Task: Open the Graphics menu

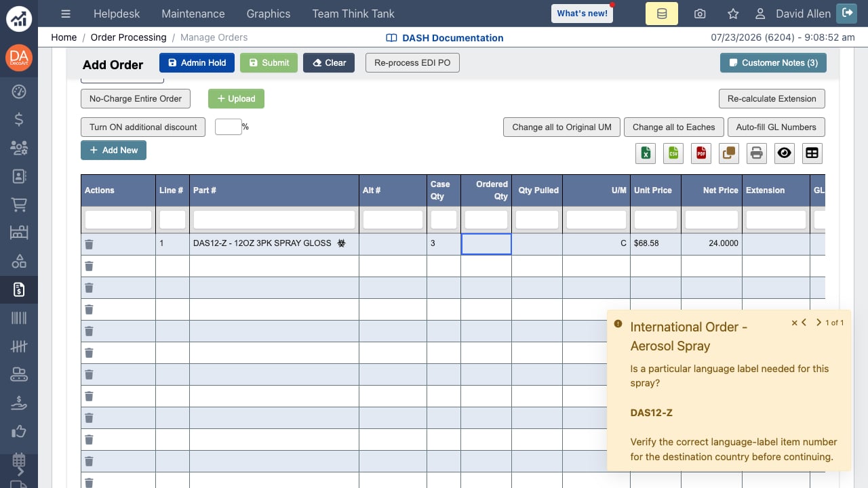Action: coord(269,14)
